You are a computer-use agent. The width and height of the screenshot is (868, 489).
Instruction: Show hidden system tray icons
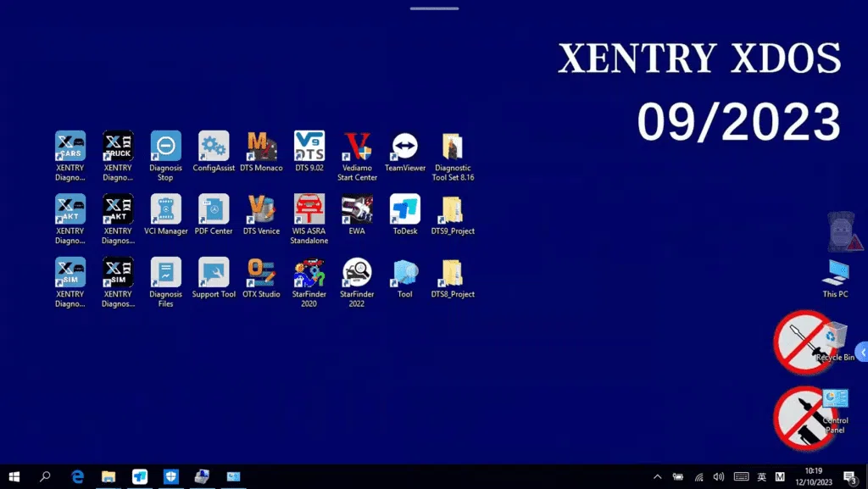point(657,477)
